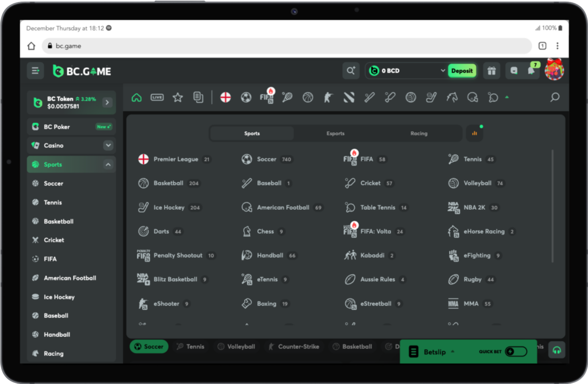Image resolution: width=588 pixels, height=384 pixels.
Task: Expand the Casino sidebar section
Action: pos(108,145)
